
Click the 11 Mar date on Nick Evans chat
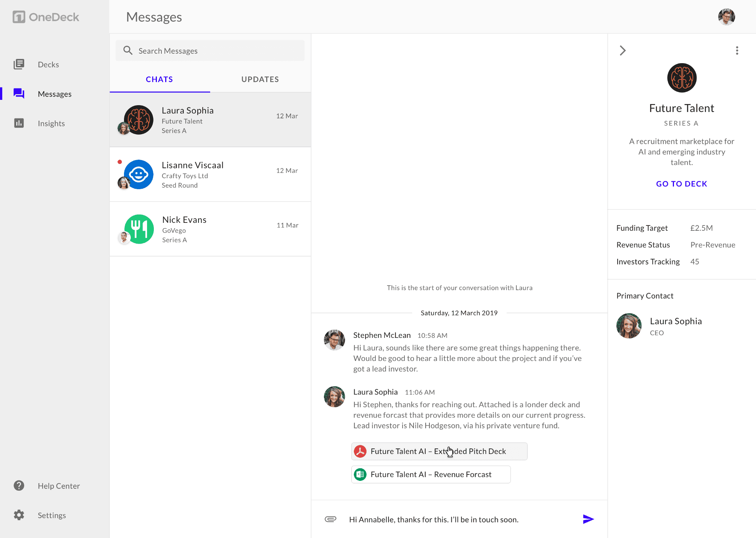click(x=288, y=225)
